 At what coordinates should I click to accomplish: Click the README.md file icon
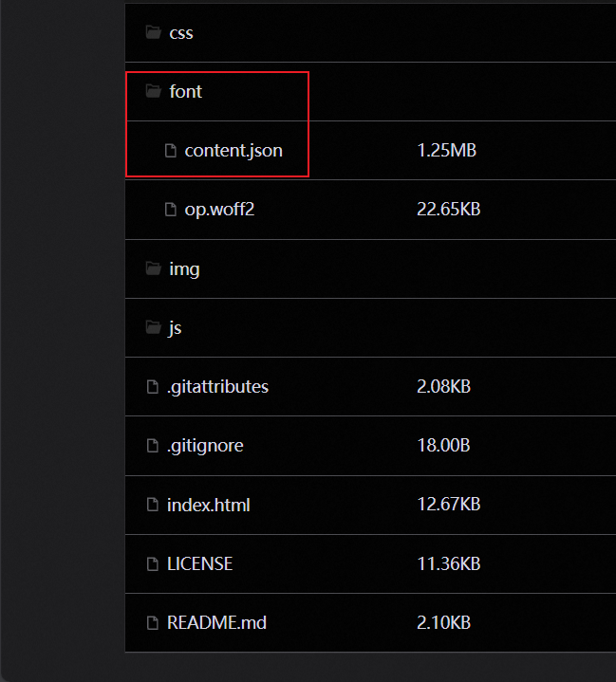[x=153, y=622]
